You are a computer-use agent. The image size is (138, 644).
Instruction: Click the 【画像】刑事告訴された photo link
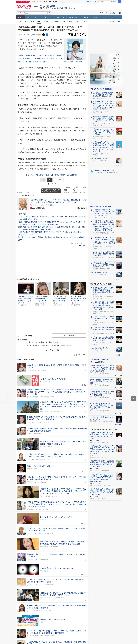(x=40, y=58)
